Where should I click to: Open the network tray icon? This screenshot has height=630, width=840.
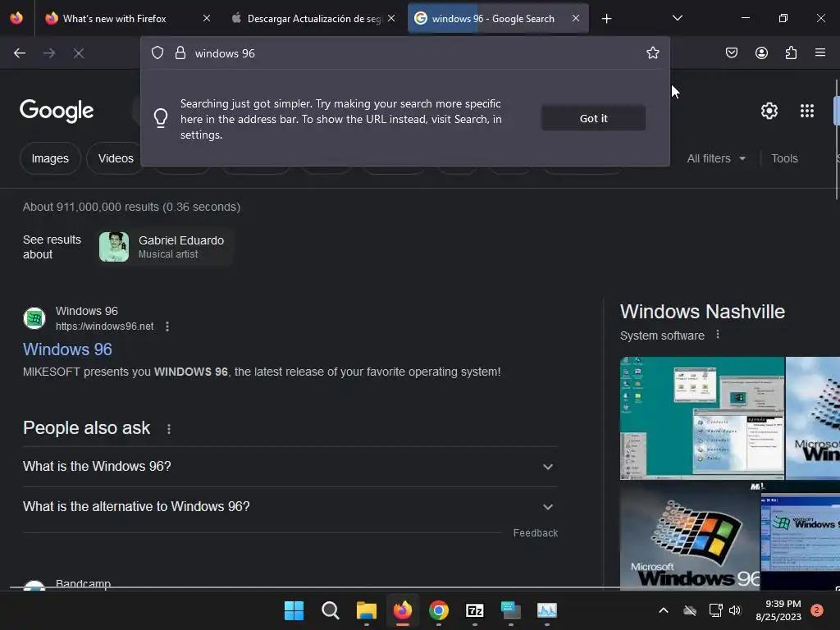715,610
